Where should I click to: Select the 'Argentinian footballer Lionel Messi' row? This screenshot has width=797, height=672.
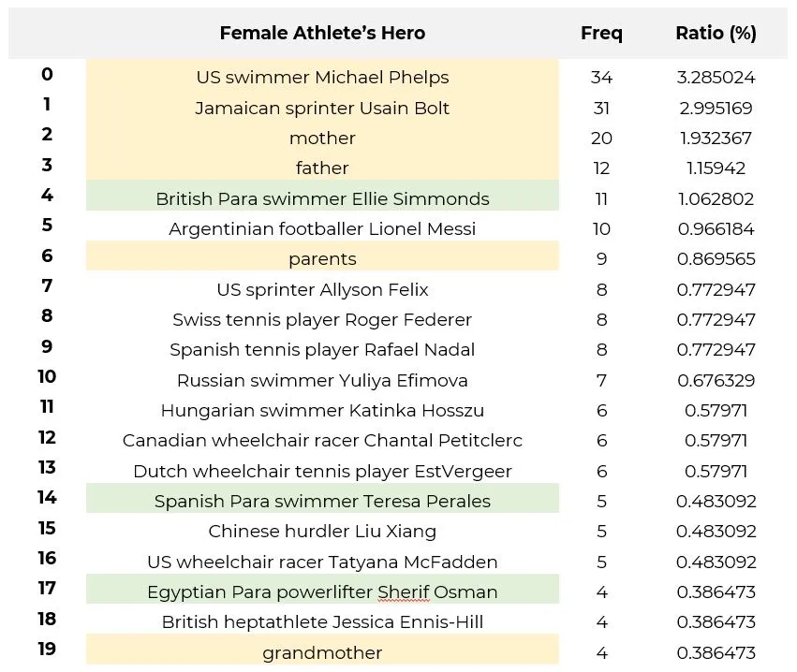322,228
